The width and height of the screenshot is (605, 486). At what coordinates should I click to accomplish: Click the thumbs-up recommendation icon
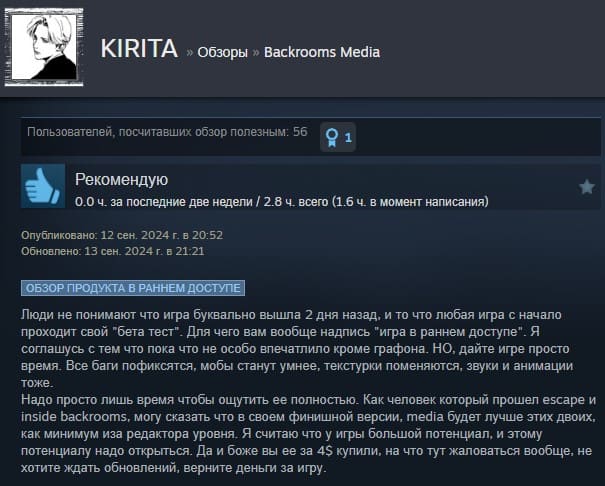point(43,186)
